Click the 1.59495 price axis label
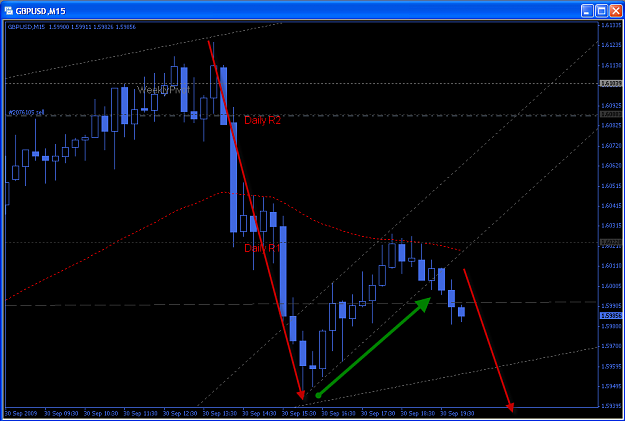Viewport: 625px width, 421px height. [611, 386]
